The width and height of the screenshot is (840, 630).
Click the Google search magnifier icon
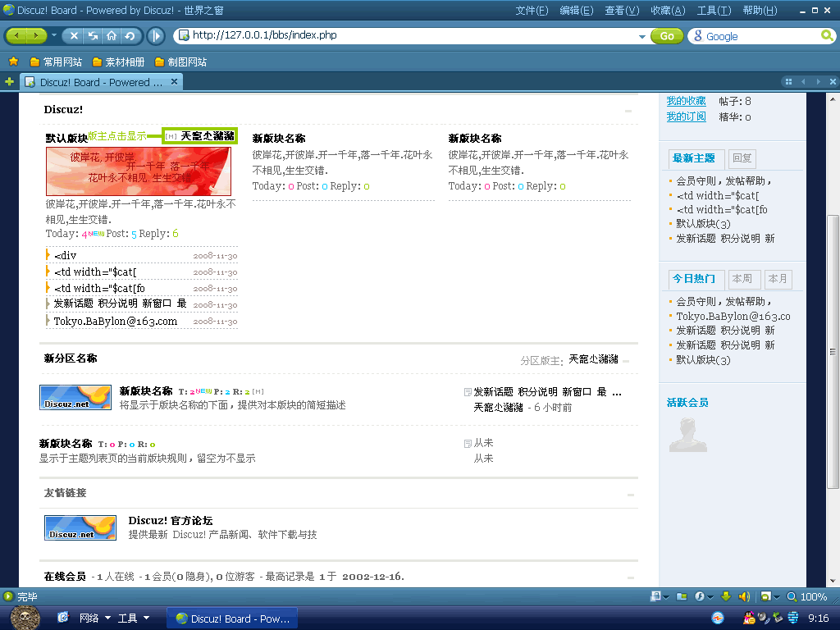coord(827,36)
